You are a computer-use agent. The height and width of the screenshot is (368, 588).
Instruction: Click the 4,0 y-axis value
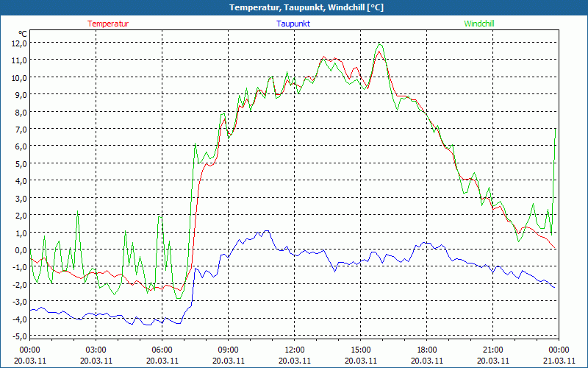tap(21, 181)
